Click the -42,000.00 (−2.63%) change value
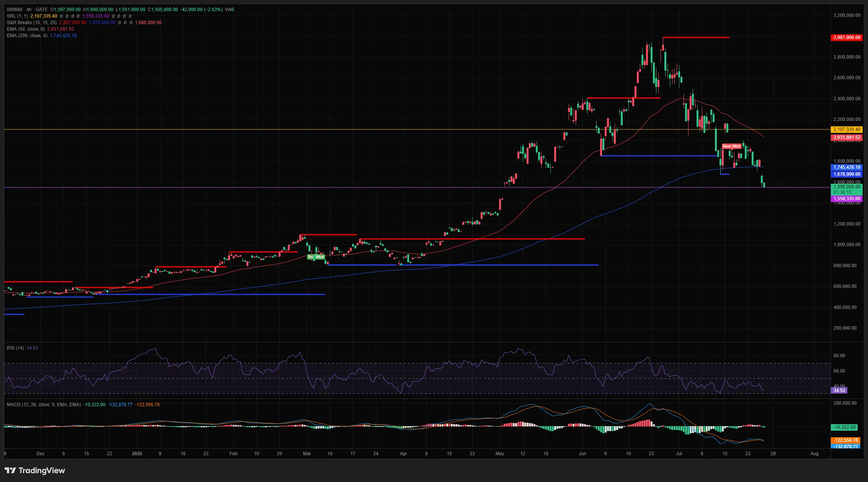Viewport: 868px width, 482px height. [201, 10]
